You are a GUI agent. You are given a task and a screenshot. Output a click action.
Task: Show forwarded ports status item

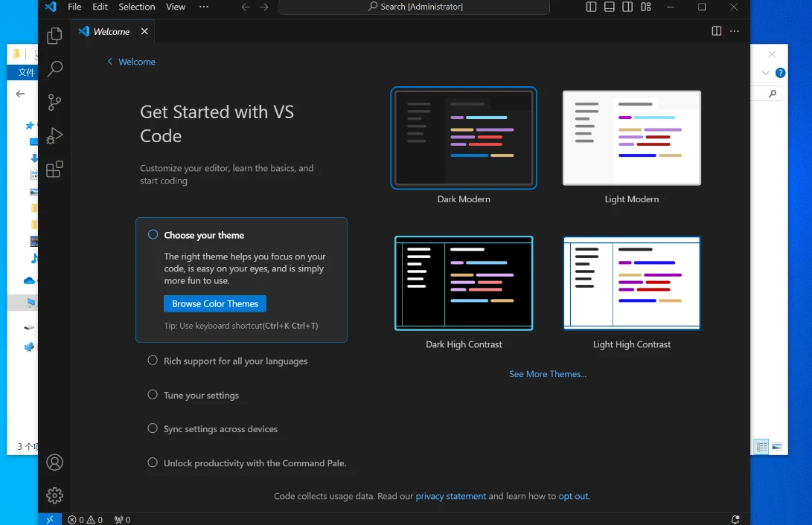pos(123,519)
